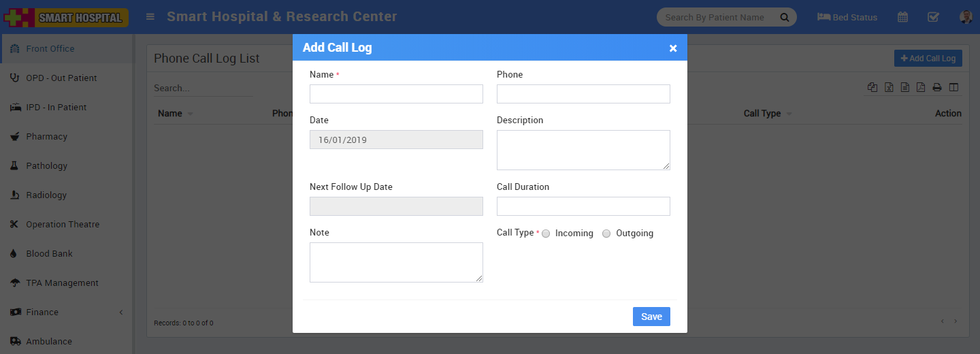
Task: Click the print icon
Action: tap(937, 87)
